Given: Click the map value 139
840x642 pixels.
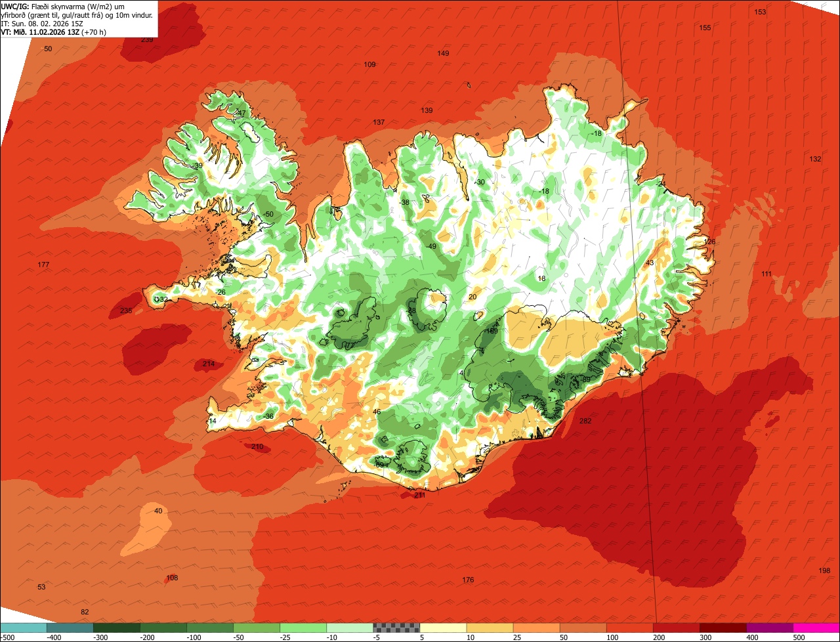Looking at the screenshot, I should pyautogui.click(x=427, y=110).
